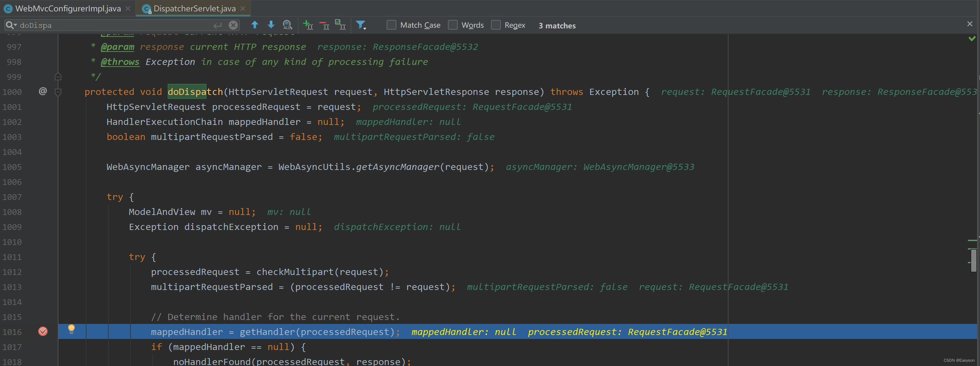Screen dimensions: 980x366
Task: Click line number 1005 in the gutter
Action: pyautogui.click(x=12, y=167)
